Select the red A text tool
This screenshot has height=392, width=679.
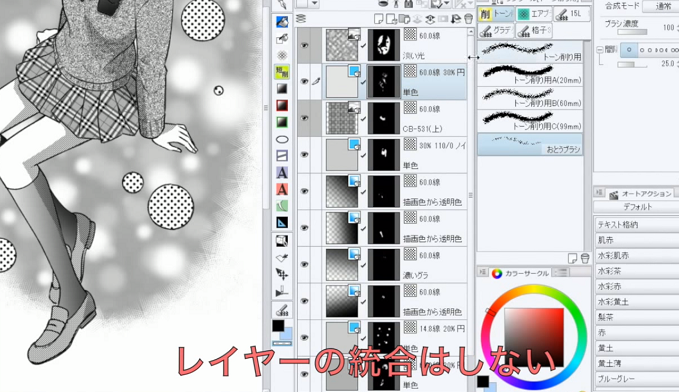point(282,189)
